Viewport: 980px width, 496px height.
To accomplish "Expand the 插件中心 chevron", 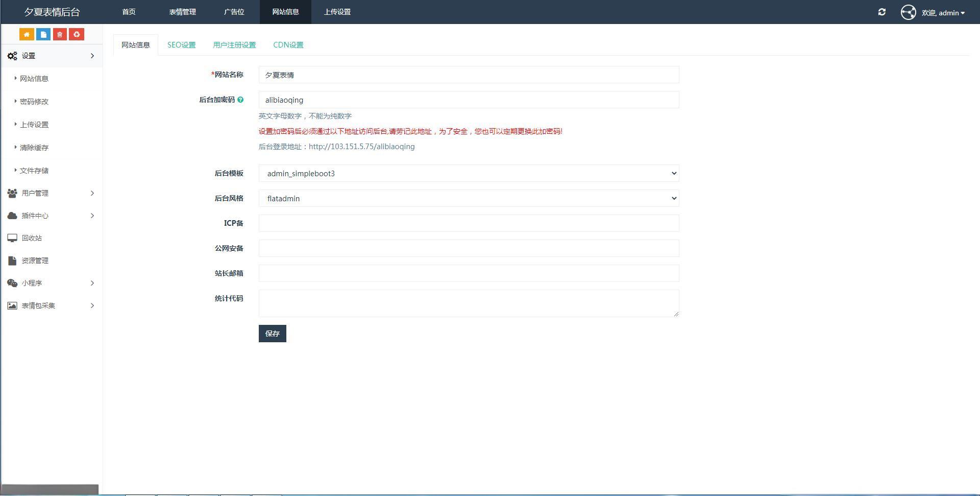I will (x=92, y=216).
